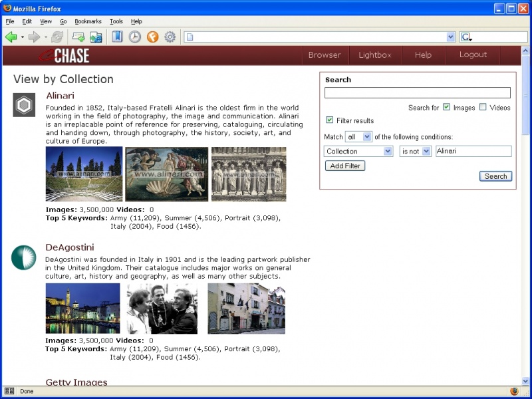Click the back navigation arrow

tap(11, 37)
